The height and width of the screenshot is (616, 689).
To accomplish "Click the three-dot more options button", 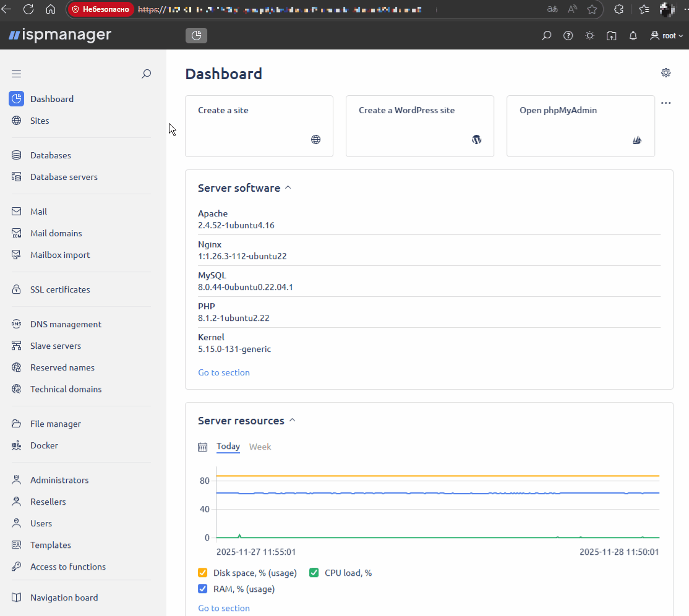I will pyautogui.click(x=665, y=103).
